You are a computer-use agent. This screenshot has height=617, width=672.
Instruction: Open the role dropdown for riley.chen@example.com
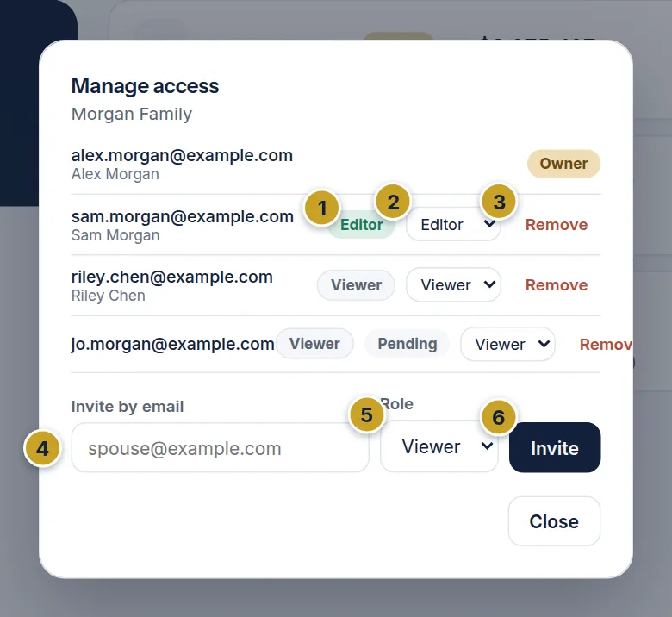pyautogui.click(x=453, y=284)
